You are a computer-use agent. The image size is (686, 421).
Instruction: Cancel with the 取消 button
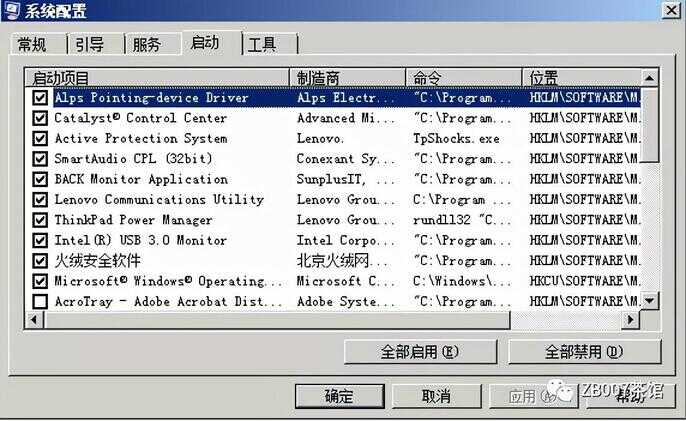pyautogui.click(x=436, y=396)
